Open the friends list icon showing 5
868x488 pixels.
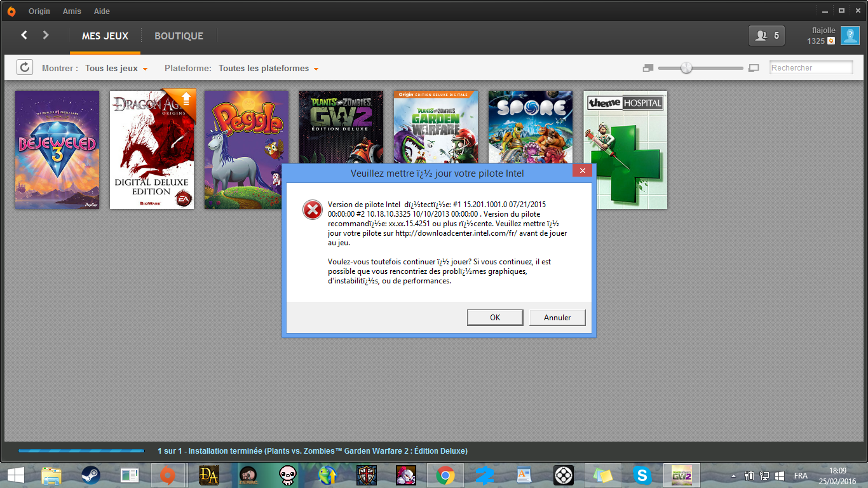(767, 36)
